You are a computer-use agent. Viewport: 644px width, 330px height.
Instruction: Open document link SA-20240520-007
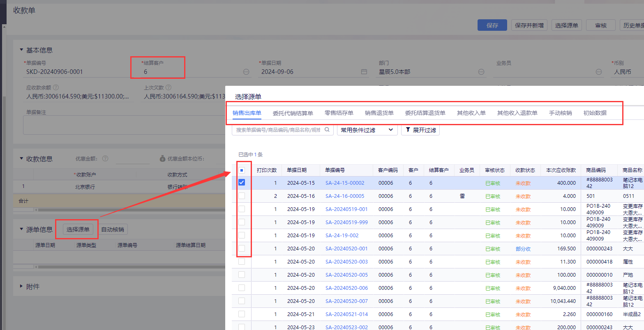(x=346, y=301)
